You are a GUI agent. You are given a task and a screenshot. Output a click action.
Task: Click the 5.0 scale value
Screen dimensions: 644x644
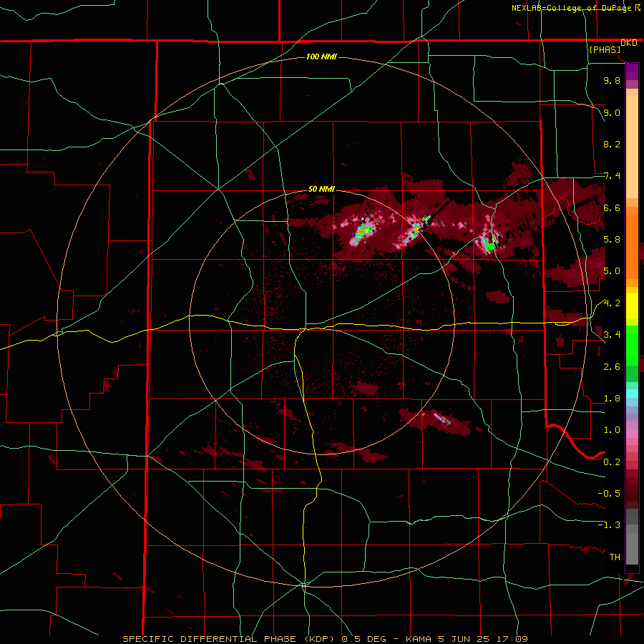612,271
